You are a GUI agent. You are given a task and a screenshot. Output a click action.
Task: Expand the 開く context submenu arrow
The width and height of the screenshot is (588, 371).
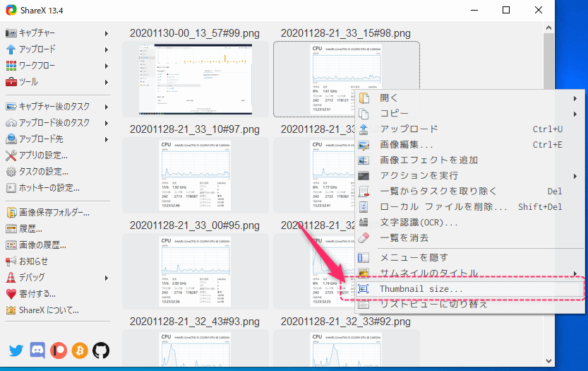[x=575, y=98]
